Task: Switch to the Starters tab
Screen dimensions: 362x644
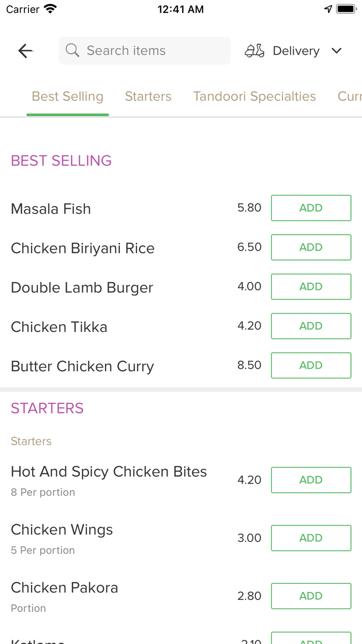Action: [148, 96]
